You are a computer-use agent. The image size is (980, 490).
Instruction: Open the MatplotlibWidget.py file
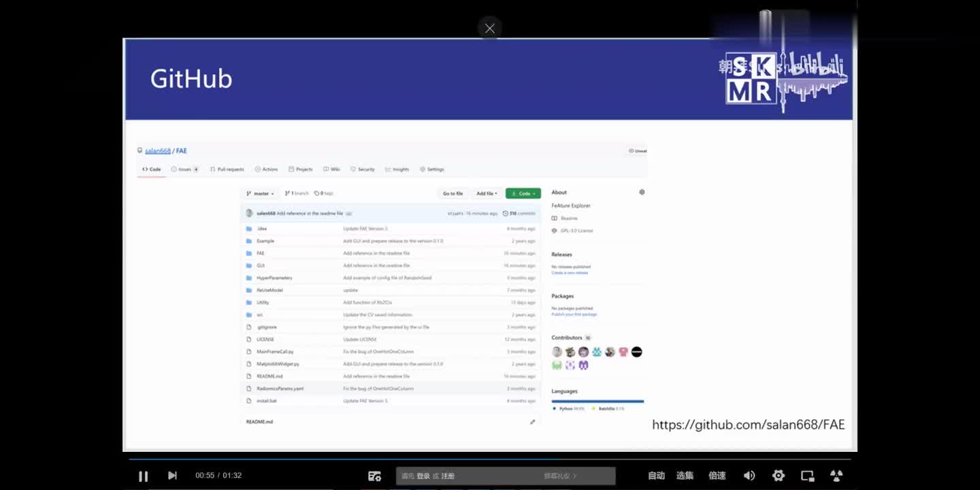point(278,364)
